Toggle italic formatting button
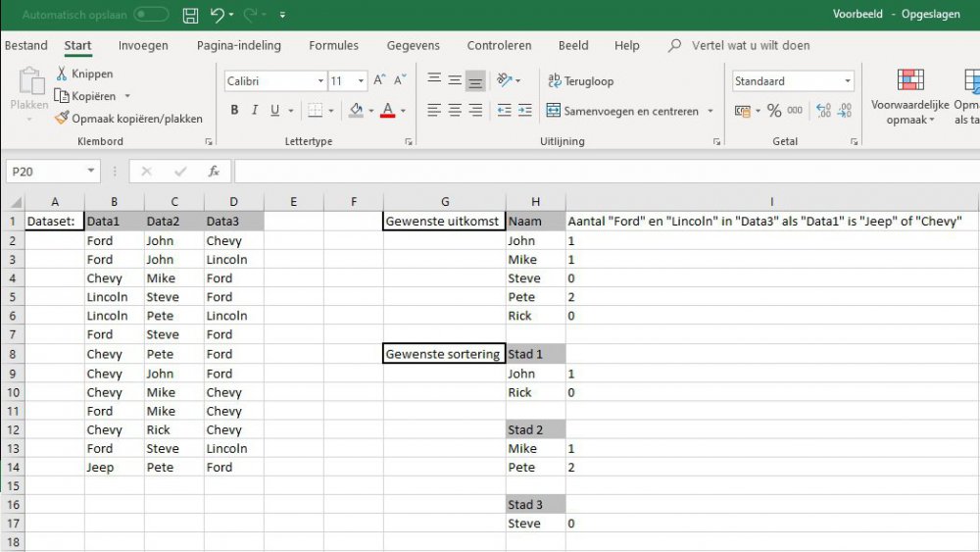Screen dimensions: 980x552 pos(255,111)
